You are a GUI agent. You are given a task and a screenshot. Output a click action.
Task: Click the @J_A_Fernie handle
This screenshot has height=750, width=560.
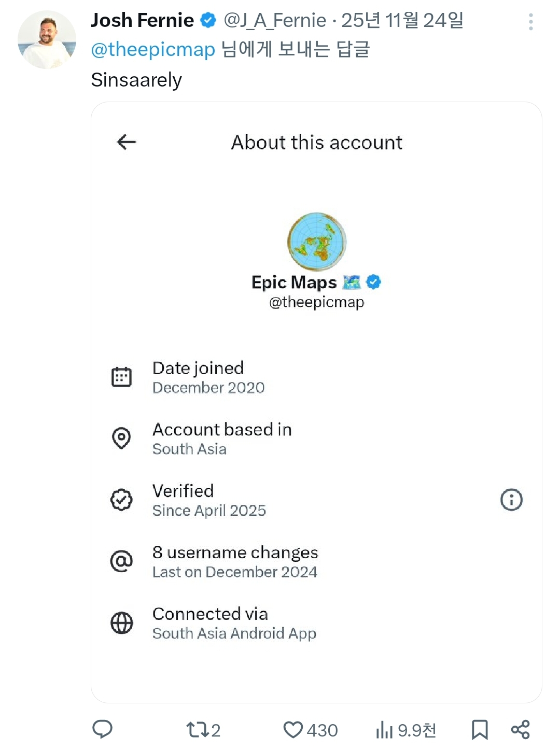pos(275,20)
